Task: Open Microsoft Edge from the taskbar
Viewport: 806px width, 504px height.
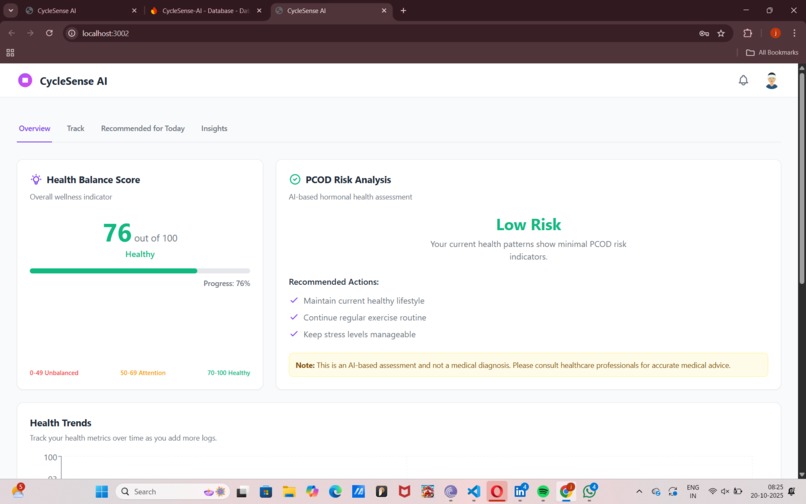Action: pos(335,492)
